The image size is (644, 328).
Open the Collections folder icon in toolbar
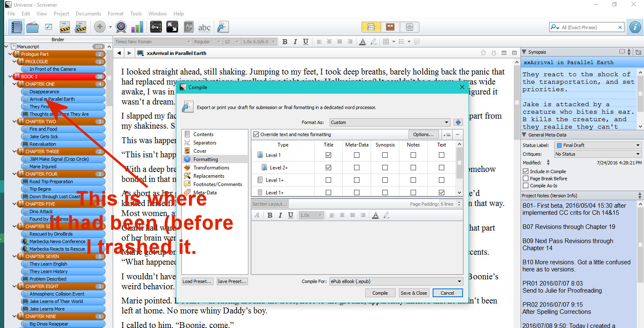tap(32, 27)
